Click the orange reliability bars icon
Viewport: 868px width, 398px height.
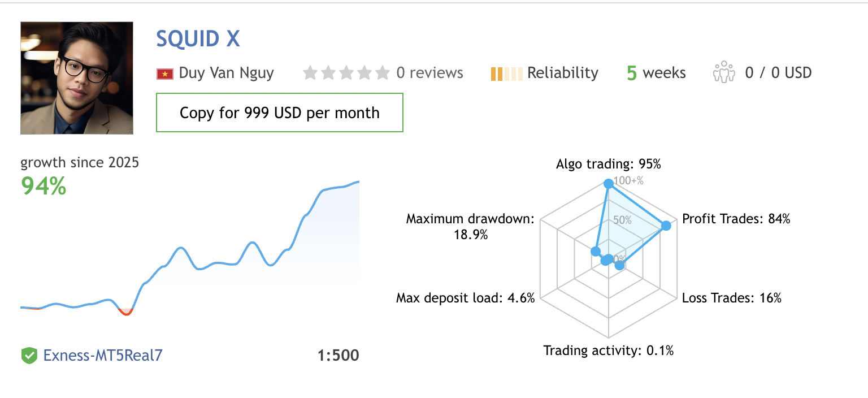click(506, 73)
